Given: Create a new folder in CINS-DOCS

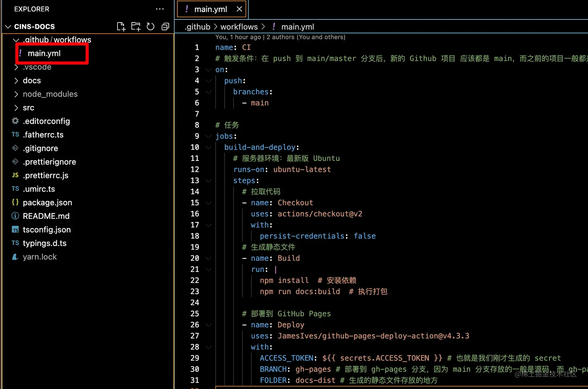Looking at the screenshot, I should tap(136, 26).
